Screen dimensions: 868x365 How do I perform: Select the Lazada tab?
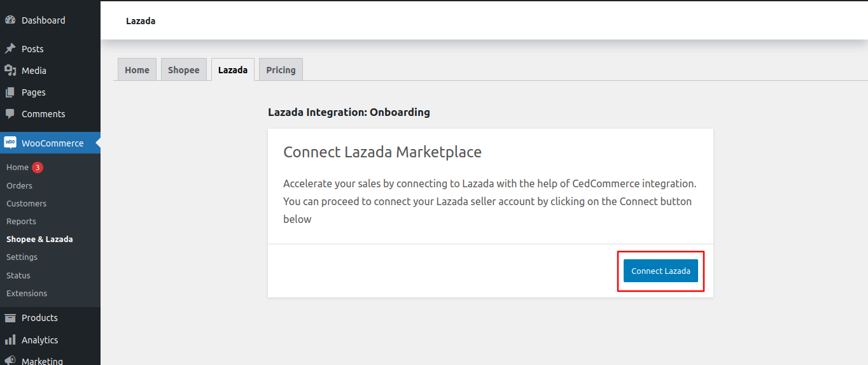click(x=233, y=70)
